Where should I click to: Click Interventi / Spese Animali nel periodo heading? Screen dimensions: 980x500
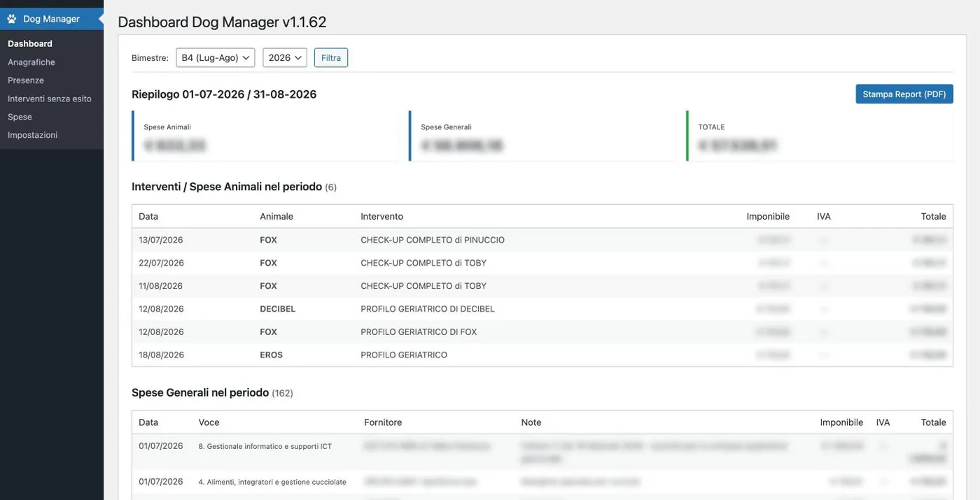click(x=227, y=187)
